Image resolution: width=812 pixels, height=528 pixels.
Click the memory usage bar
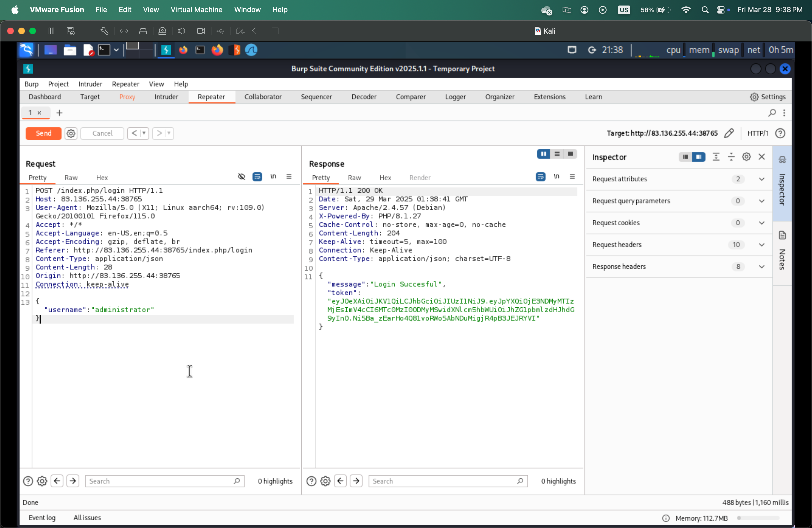(758, 518)
